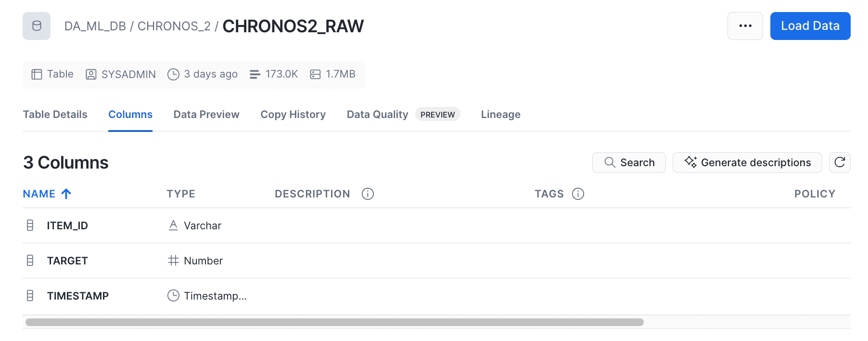Image resolution: width=868 pixels, height=341 pixels.
Task: Click the Varchar type text
Action: [203, 226]
